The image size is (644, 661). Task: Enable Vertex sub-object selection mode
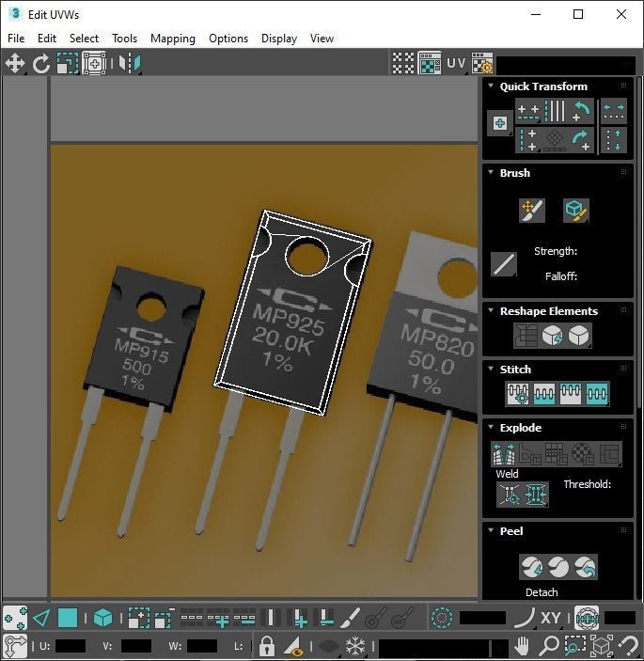pyautogui.click(x=15, y=619)
